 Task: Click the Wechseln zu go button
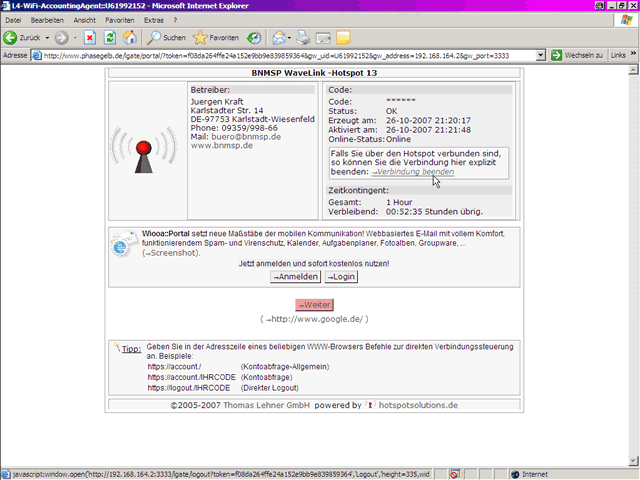pos(577,55)
